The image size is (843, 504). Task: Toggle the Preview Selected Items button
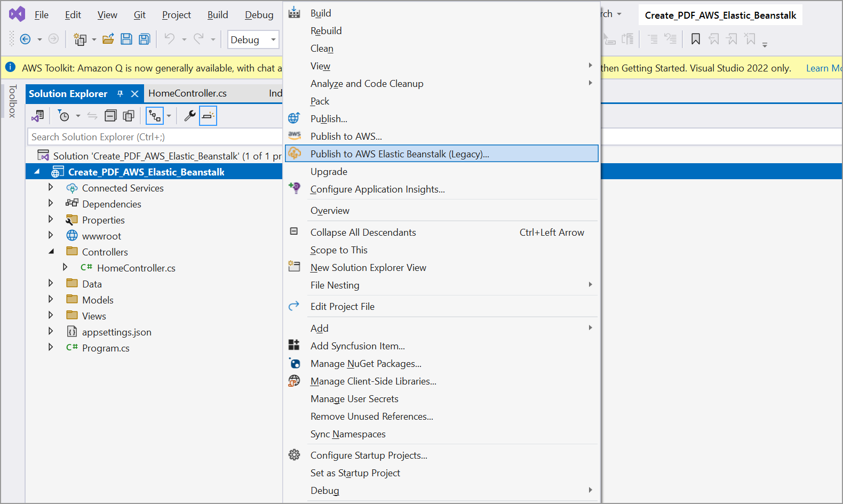[208, 116]
